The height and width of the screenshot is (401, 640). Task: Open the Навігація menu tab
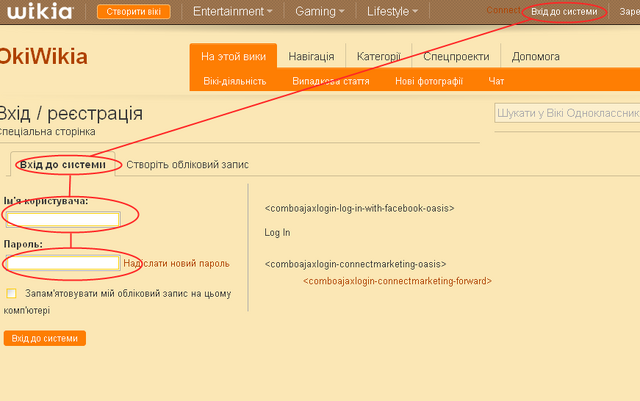(x=311, y=56)
